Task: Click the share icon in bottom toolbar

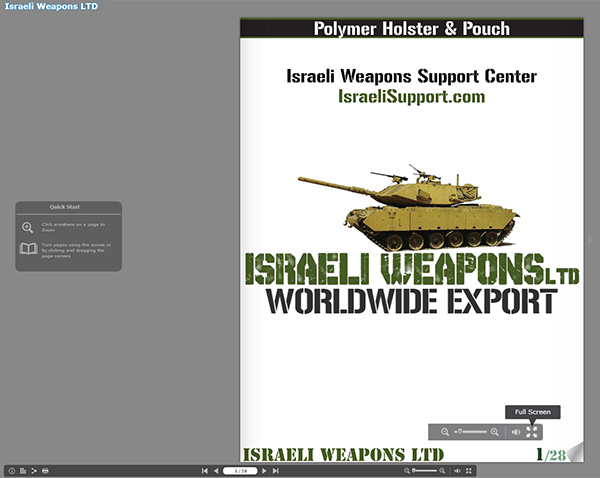Action: 34,471
